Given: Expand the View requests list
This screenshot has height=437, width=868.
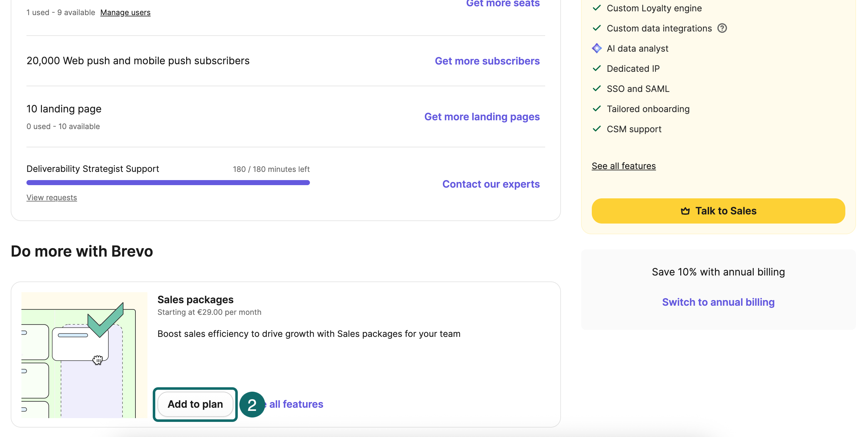Looking at the screenshot, I should click(x=52, y=197).
